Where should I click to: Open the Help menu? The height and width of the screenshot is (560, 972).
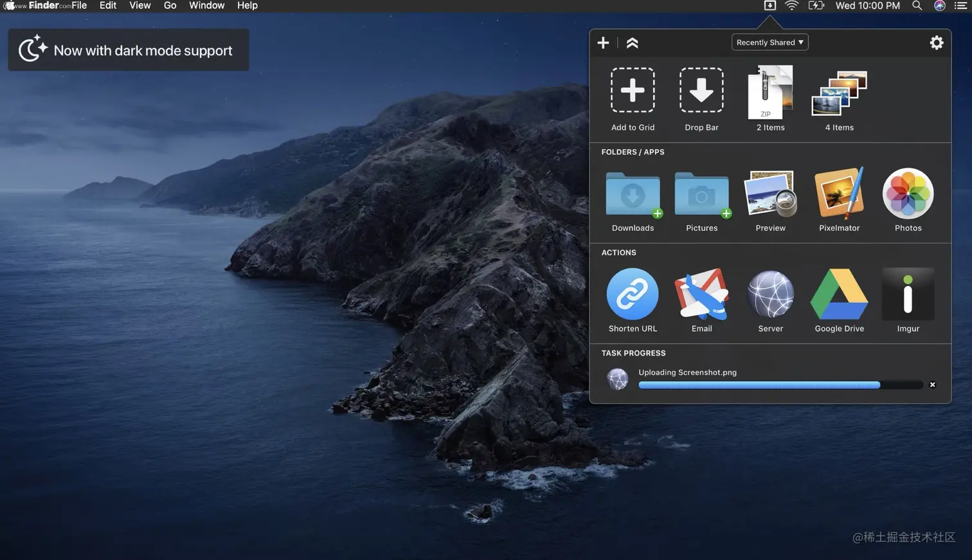coord(248,6)
